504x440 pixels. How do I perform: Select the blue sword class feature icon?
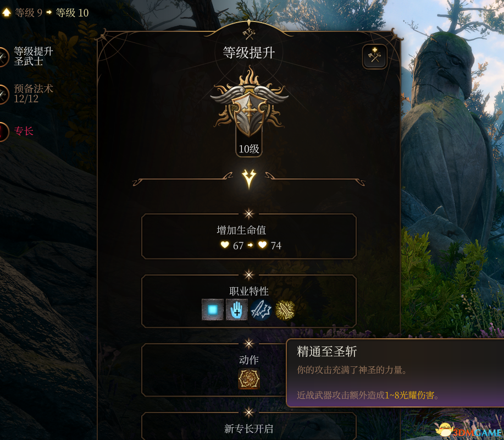click(x=261, y=310)
